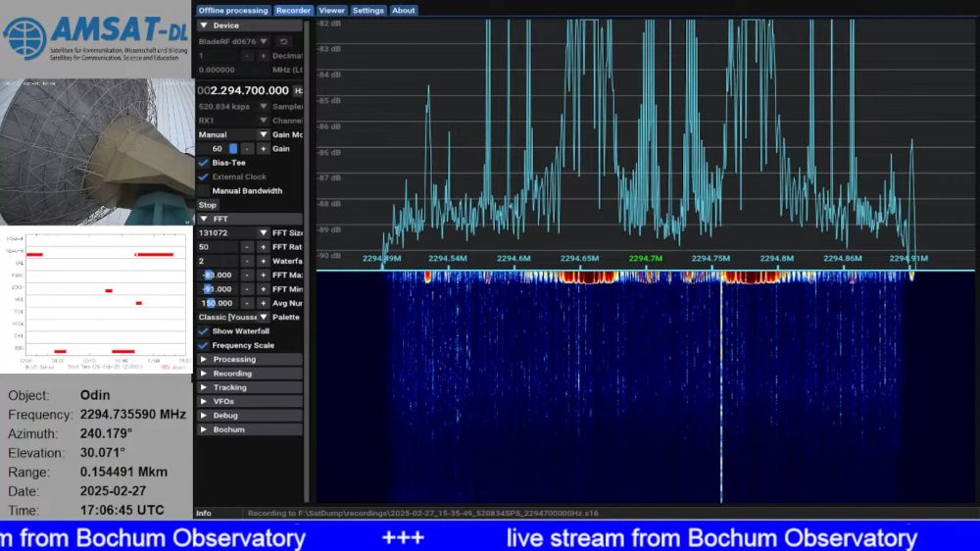Image resolution: width=980 pixels, height=551 pixels.
Task: Click the Gain slider handle
Action: pyautogui.click(x=233, y=149)
